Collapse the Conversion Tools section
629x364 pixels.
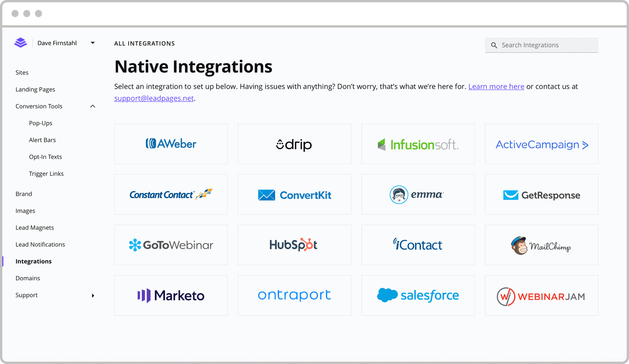click(93, 106)
